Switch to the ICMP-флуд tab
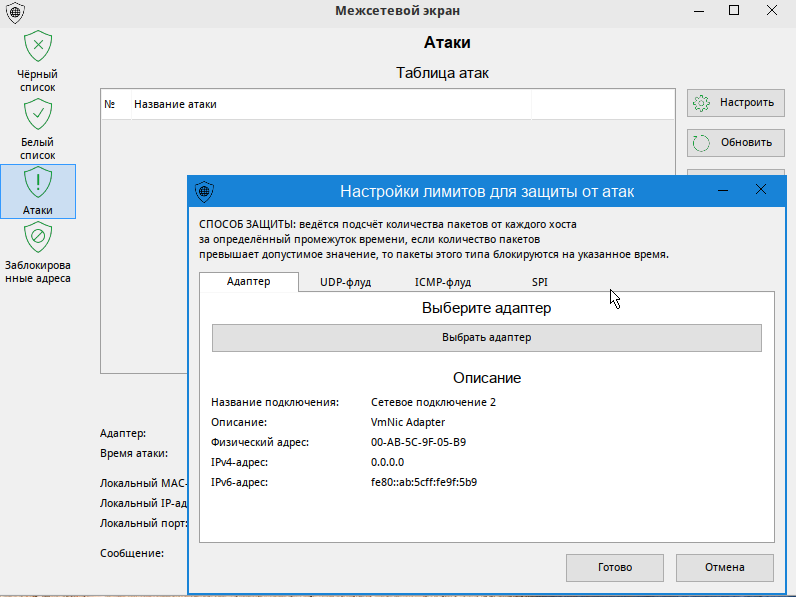This screenshot has width=796, height=597. (x=443, y=282)
